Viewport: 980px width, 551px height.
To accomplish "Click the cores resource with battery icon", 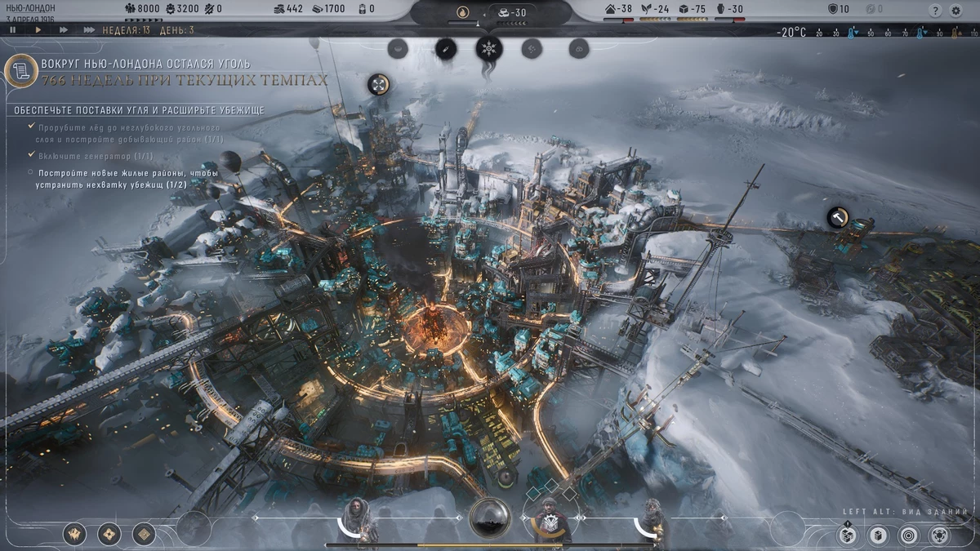I will pos(367,9).
